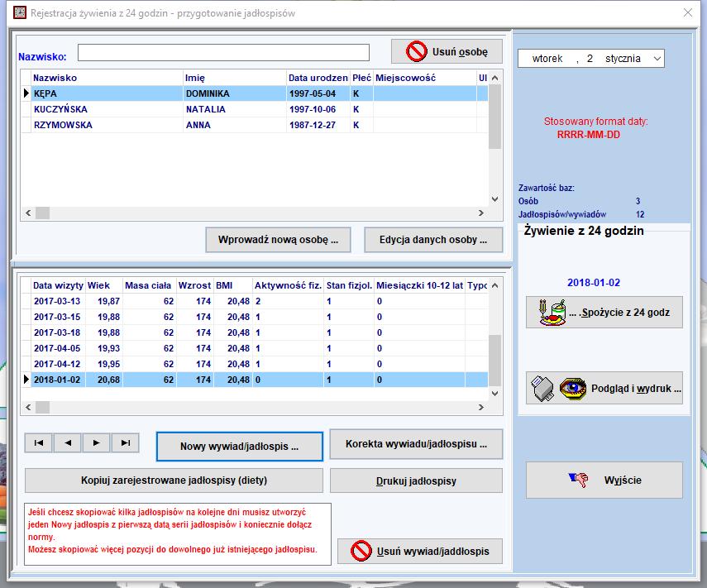The image size is (707, 588).
Task: Click birth date 1987-12-27 cell
Action: pyautogui.click(x=318, y=125)
